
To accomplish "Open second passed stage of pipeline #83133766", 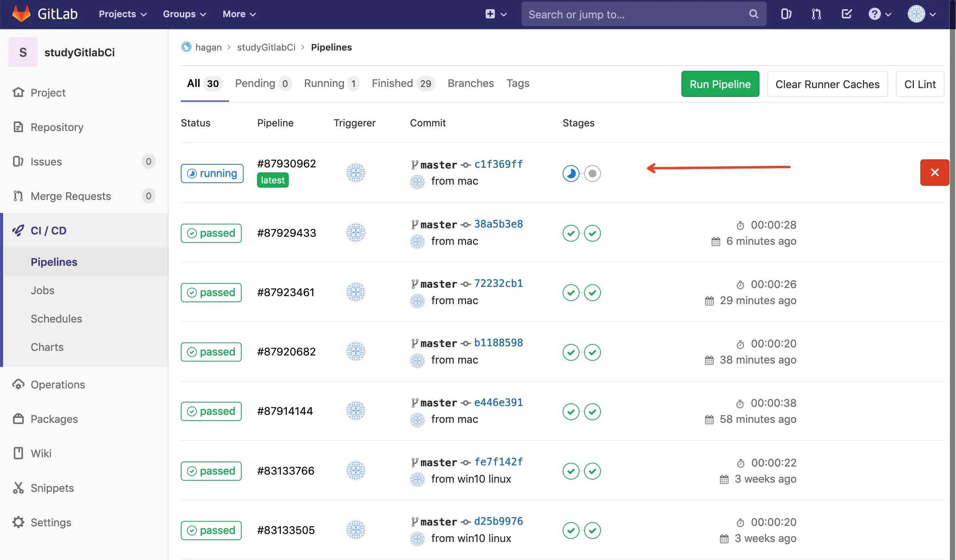I will (592, 471).
